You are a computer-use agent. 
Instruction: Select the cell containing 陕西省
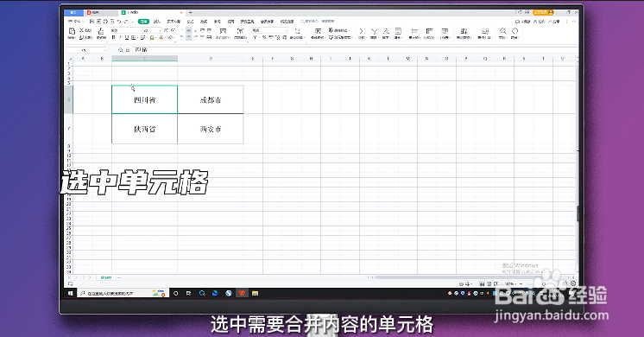(x=144, y=129)
